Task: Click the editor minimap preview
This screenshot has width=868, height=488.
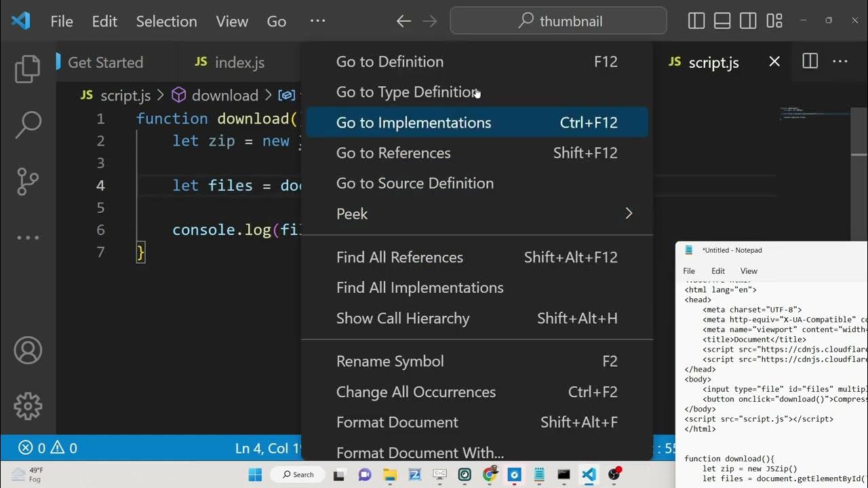Action: click(814, 114)
